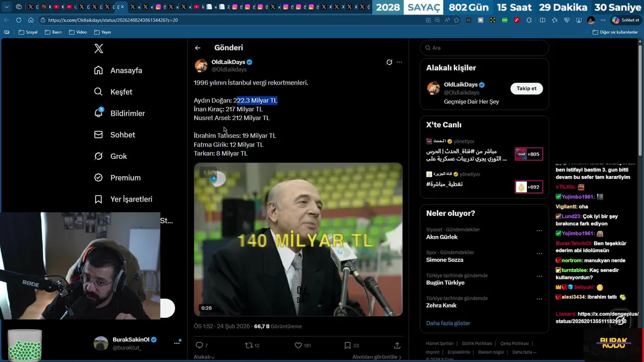Open Yer İşaretleri bookmarks
Image resolution: width=644 pixels, height=362 pixels.
(123, 199)
